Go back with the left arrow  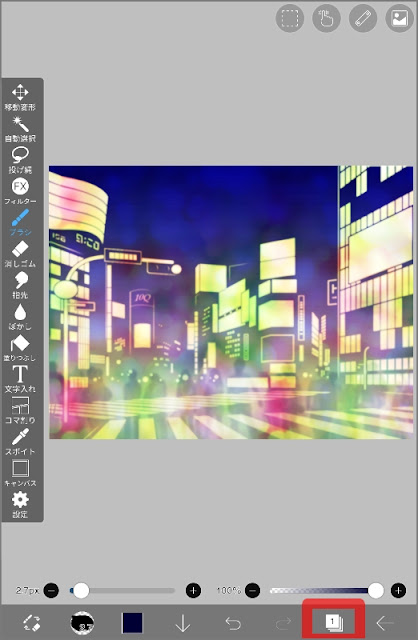tap(384, 623)
